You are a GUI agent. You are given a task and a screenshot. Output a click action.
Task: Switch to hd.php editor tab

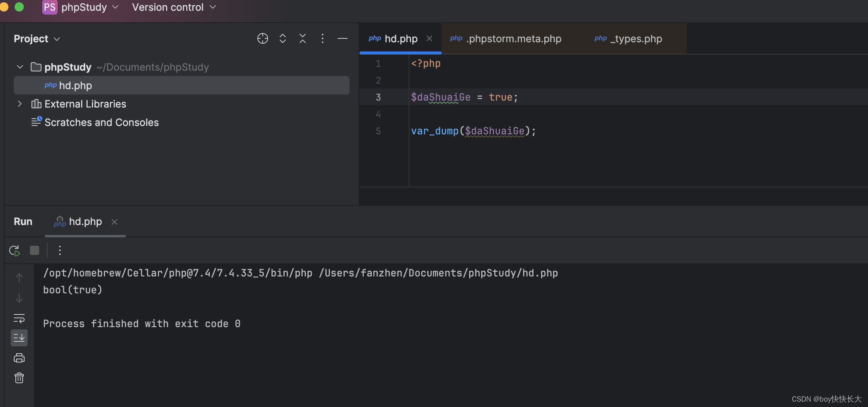[x=401, y=38]
